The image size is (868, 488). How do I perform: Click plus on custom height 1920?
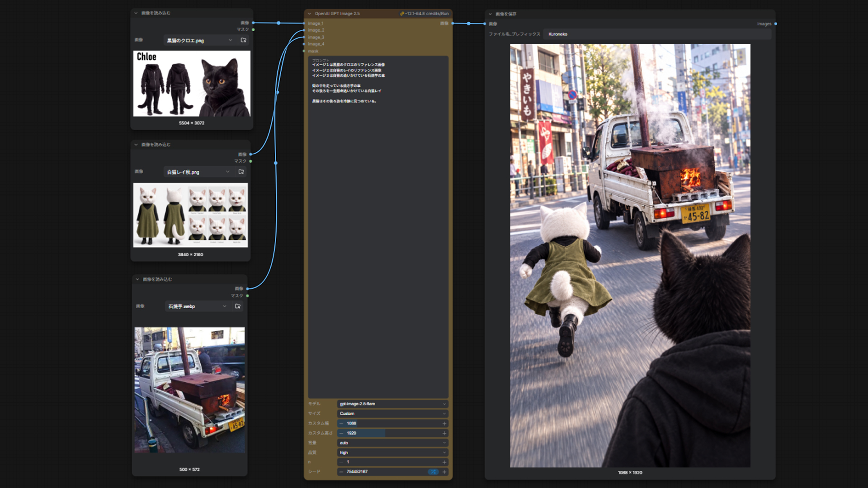(444, 433)
